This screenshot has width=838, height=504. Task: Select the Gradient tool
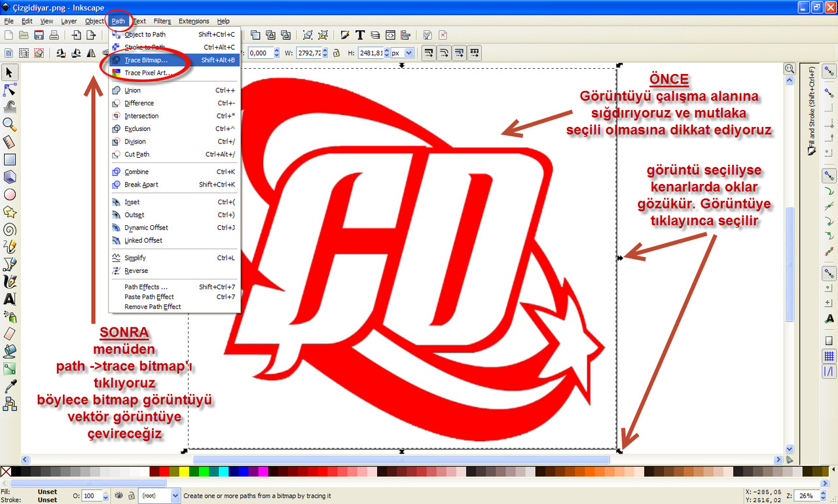click(10, 369)
